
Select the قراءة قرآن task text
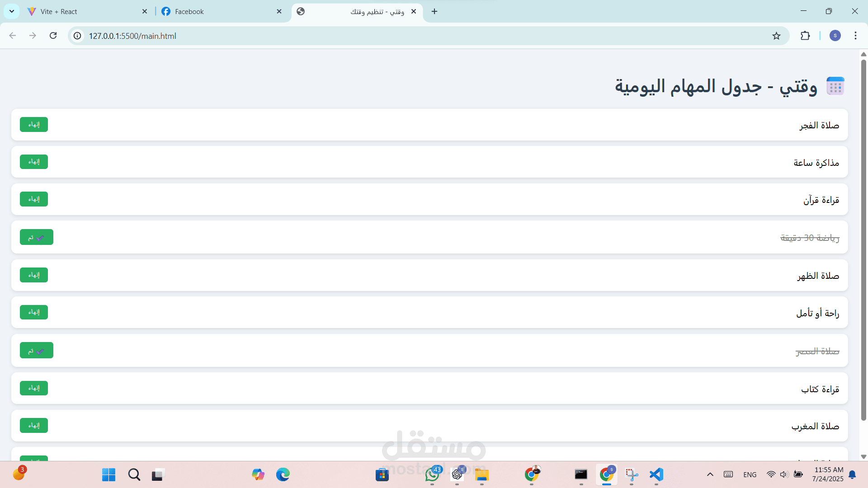click(821, 200)
